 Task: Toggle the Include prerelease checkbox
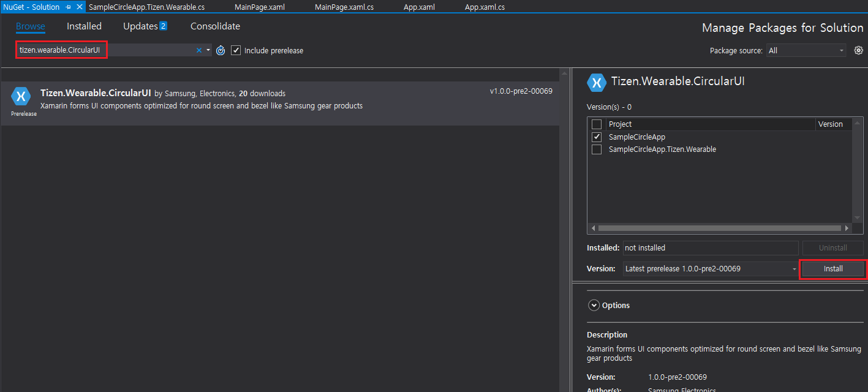tap(236, 50)
